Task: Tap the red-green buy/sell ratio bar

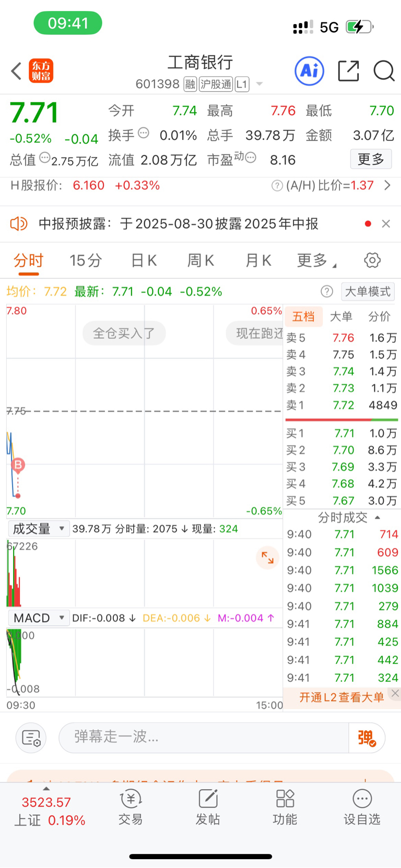Action: [x=341, y=419]
